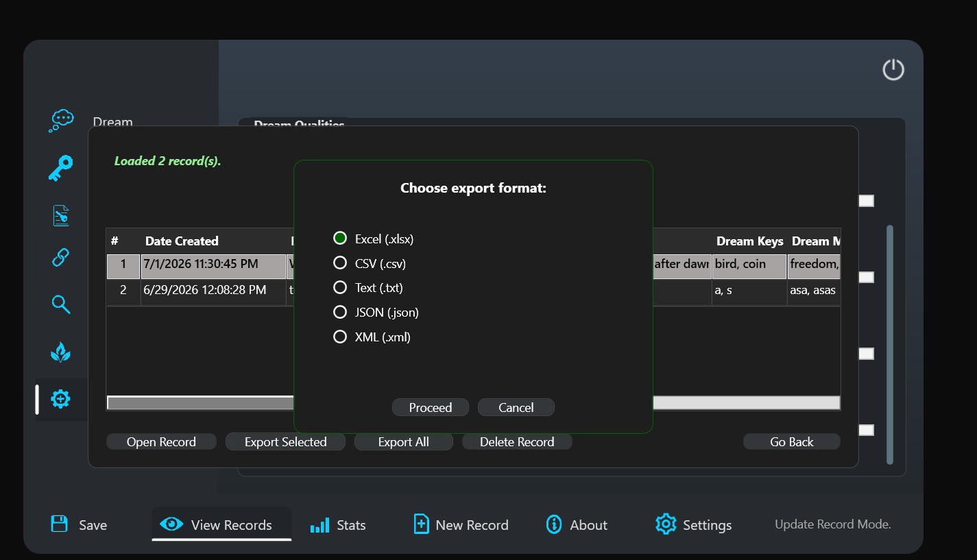This screenshot has height=560, width=977.
Task: Open Settings in the bottom bar
Action: (x=693, y=525)
